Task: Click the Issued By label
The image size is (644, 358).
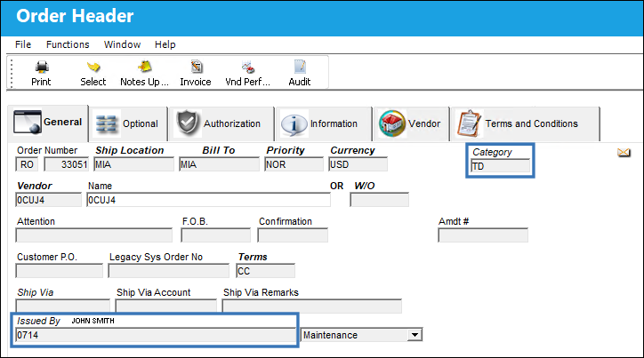Action: point(38,321)
